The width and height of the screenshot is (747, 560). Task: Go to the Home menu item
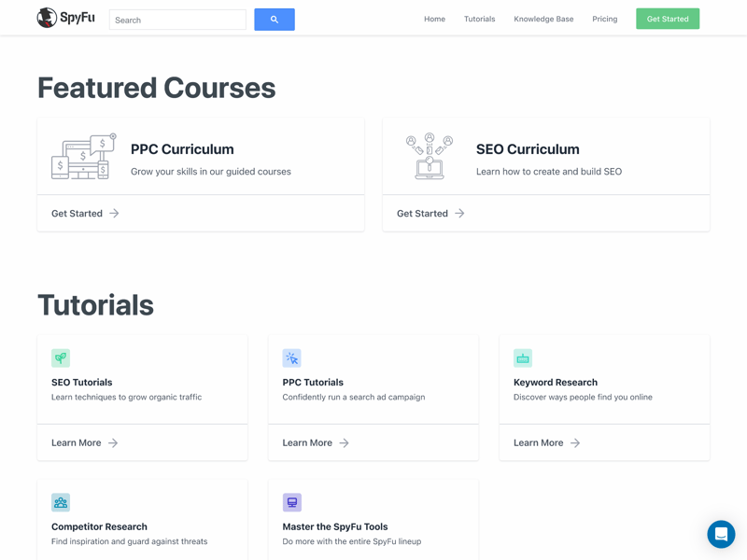[434, 19]
